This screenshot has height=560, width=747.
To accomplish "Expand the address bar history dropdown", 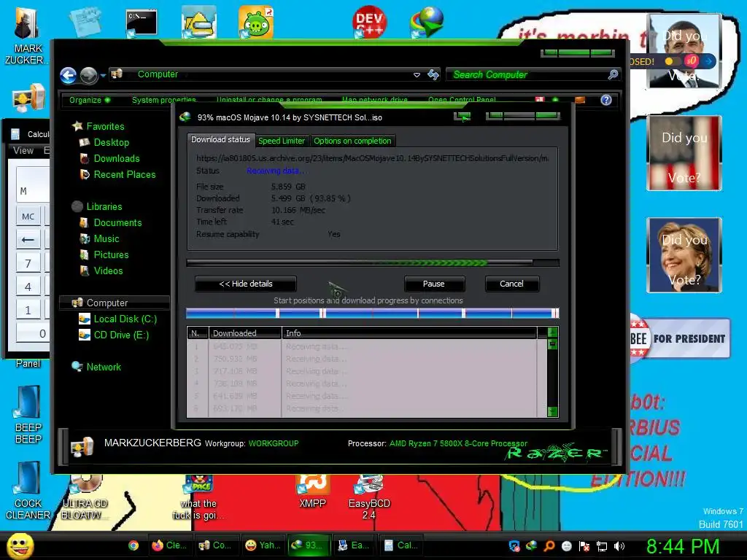I will tap(417, 75).
